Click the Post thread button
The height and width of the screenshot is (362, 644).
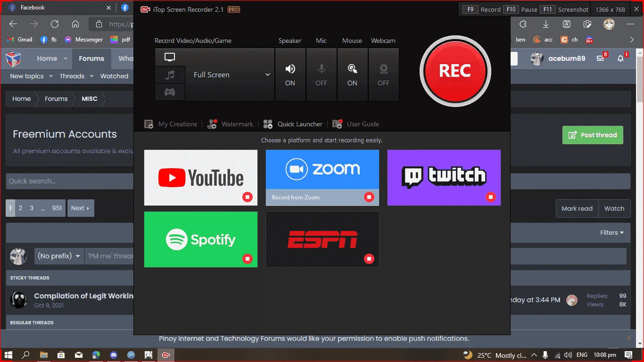(x=593, y=135)
